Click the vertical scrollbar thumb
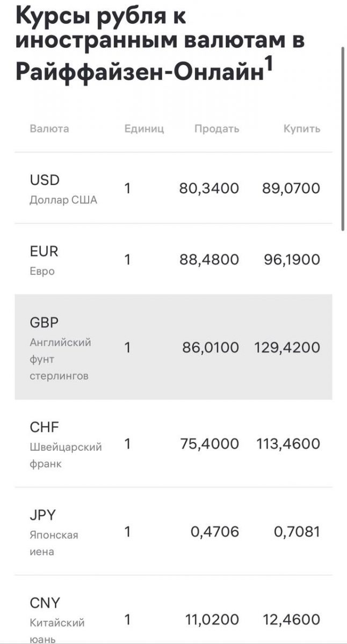 pyautogui.click(x=343, y=138)
